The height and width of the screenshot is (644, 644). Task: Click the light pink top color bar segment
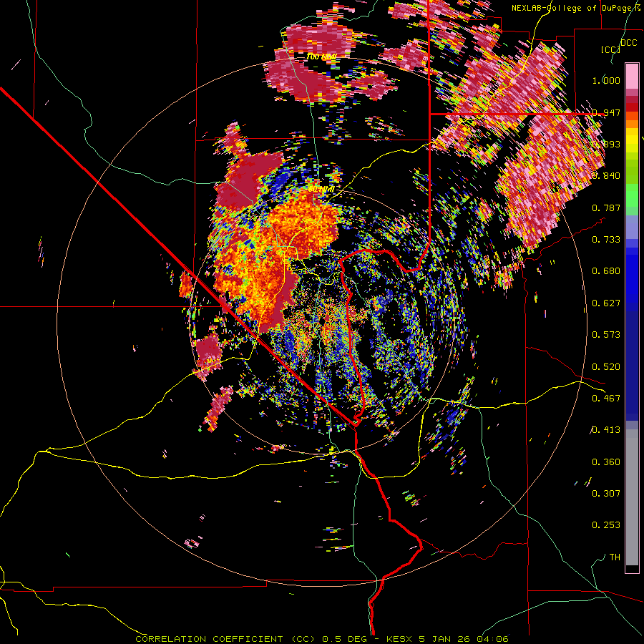tap(632, 76)
